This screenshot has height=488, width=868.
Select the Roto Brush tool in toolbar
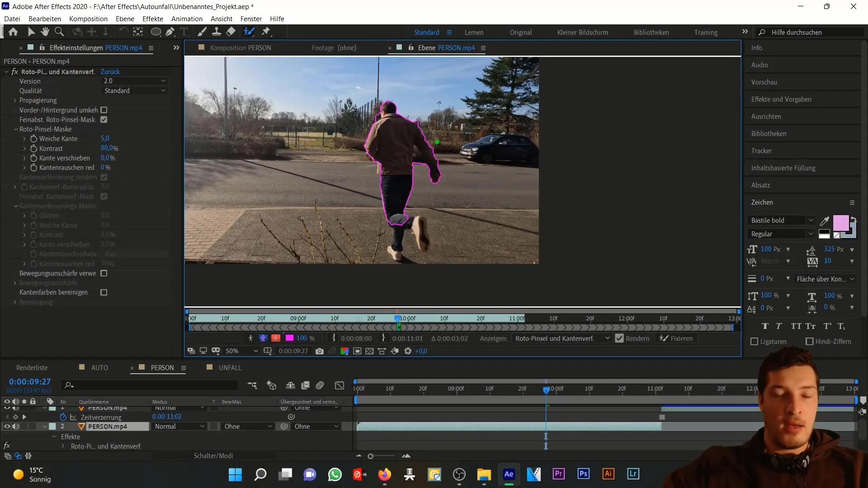(249, 32)
